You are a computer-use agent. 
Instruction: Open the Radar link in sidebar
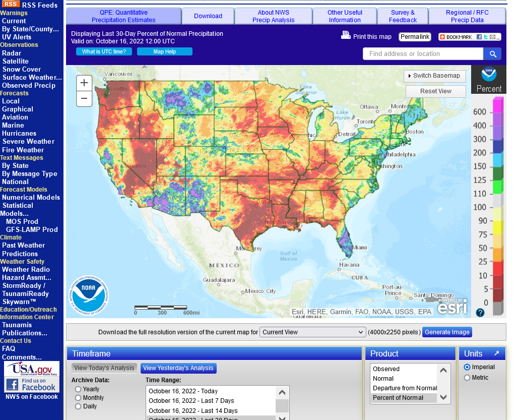[12, 53]
